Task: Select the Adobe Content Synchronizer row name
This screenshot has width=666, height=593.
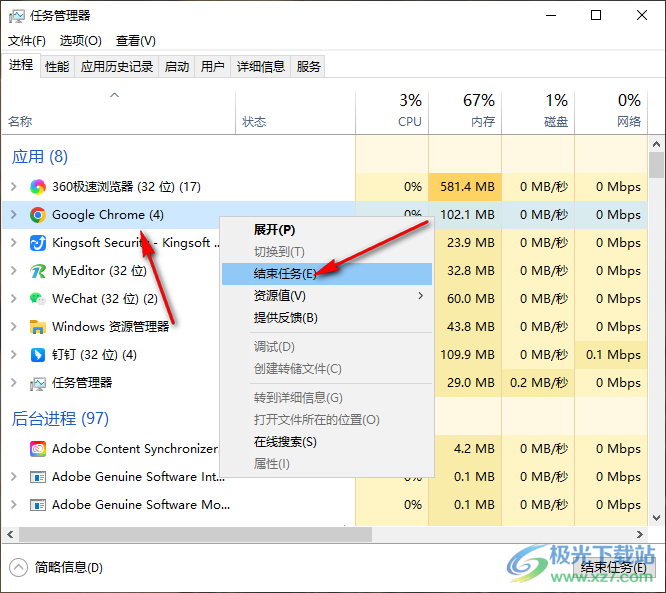Action: click(135, 449)
